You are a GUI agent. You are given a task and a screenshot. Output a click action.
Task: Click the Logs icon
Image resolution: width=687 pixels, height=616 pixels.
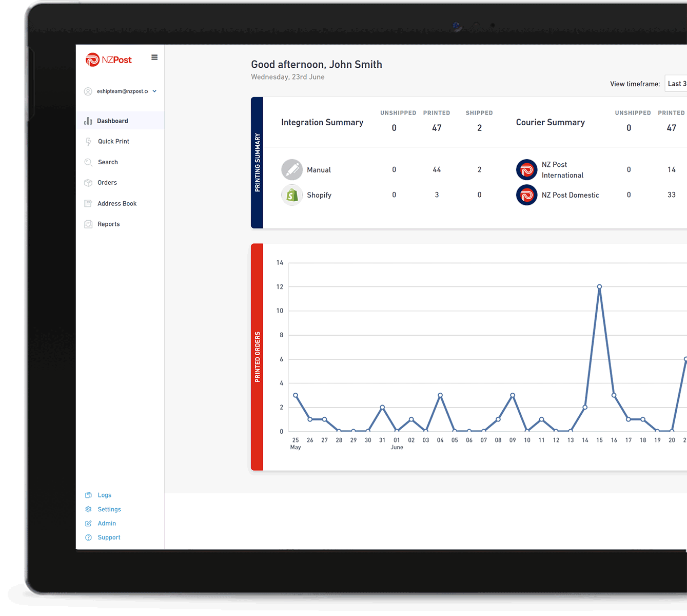(88, 495)
